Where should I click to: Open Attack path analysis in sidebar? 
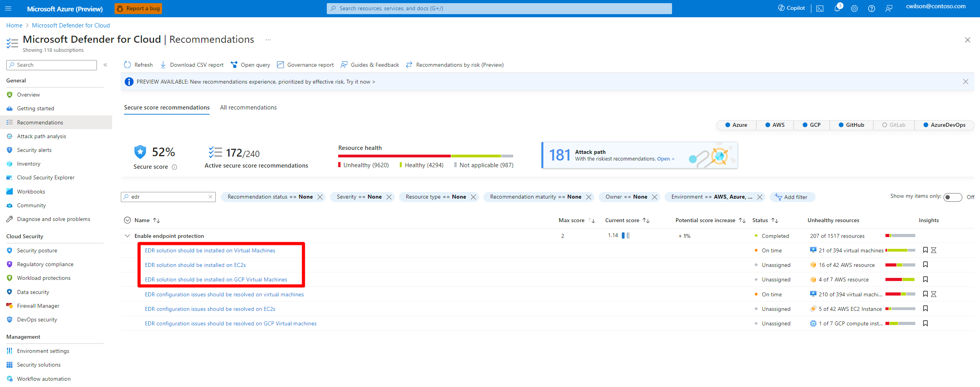pyautogui.click(x=41, y=136)
